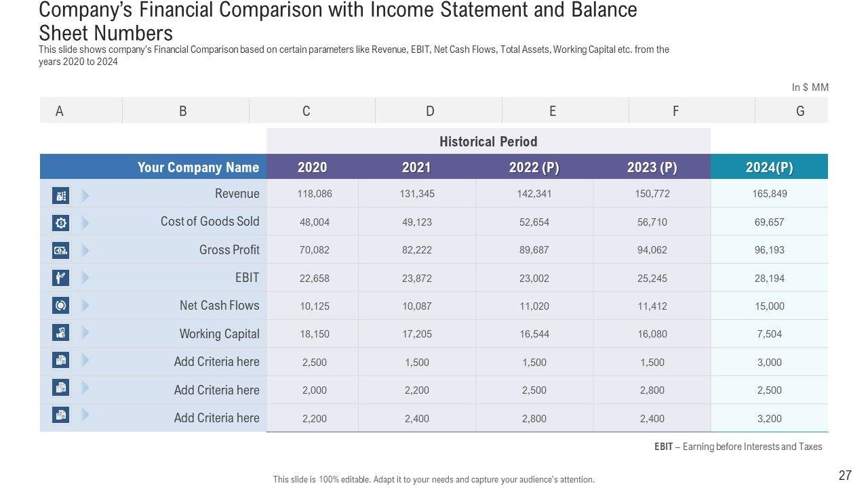Click the slide number 27
868x488 pixels.
pos(845,475)
